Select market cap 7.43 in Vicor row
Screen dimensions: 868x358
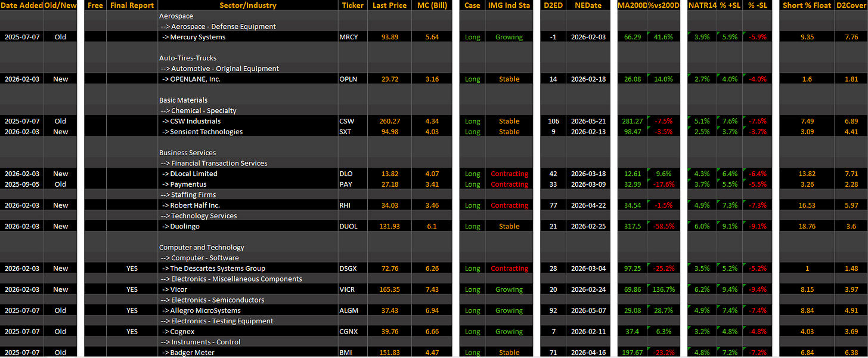tap(432, 289)
